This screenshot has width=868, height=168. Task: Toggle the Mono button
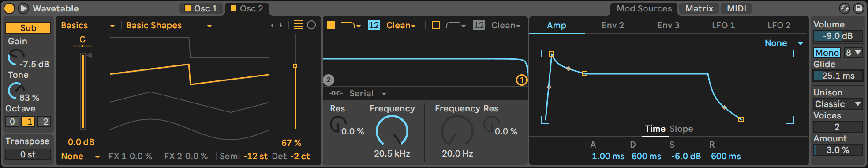[827, 53]
